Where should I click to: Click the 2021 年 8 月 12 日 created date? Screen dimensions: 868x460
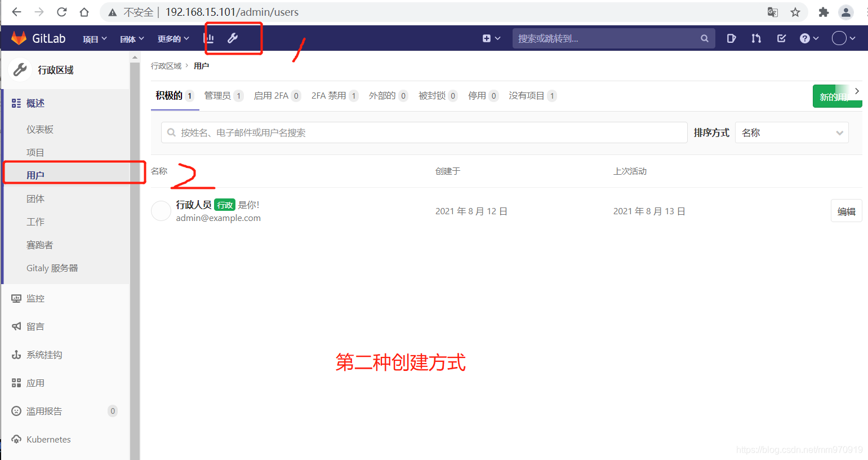[x=471, y=211]
